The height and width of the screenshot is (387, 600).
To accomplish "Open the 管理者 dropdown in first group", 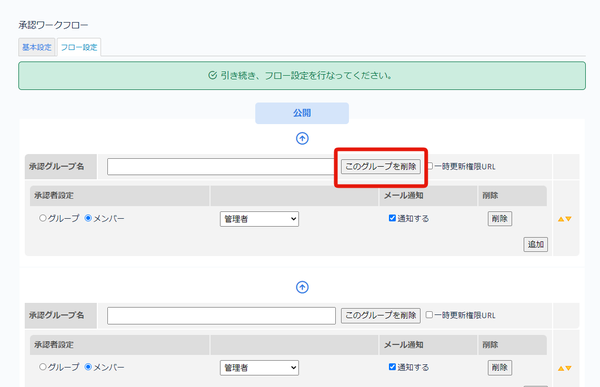I will 259,219.
